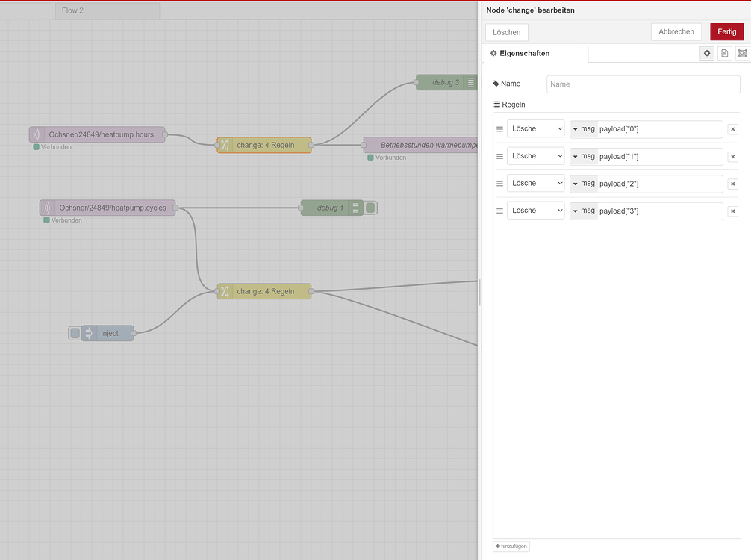The height and width of the screenshot is (560, 751).
Task: Click list icon on debug 1 node
Action: point(355,208)
